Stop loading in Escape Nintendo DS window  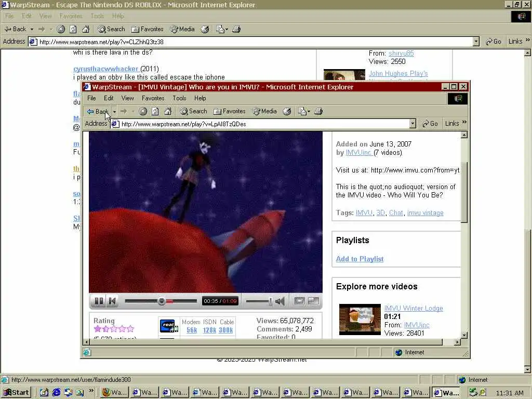61,29
